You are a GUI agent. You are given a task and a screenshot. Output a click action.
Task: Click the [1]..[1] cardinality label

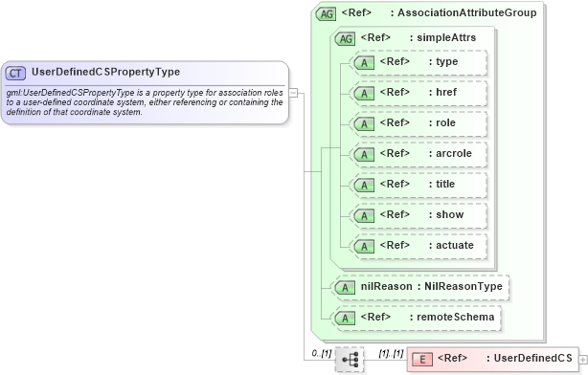coord(391,353)
